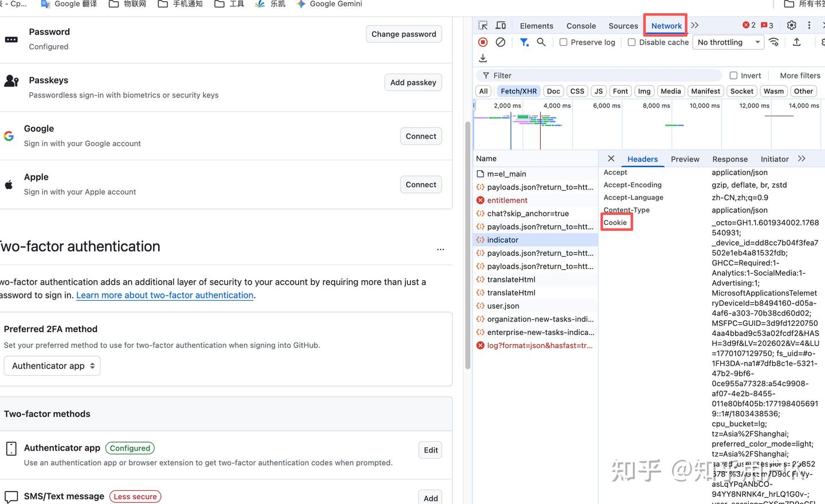Clear the network log icon
Screen dimensions: 825x504
[x=500, y=42]
